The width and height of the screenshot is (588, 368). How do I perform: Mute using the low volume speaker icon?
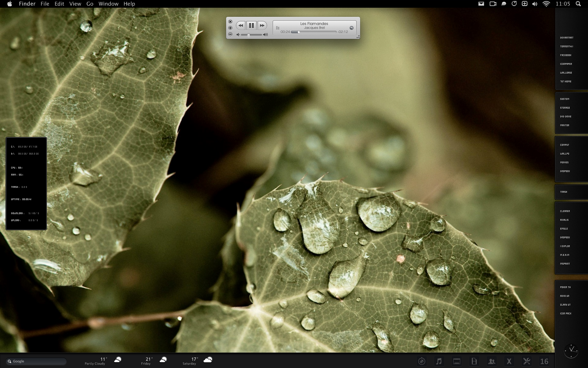[238, 35]
